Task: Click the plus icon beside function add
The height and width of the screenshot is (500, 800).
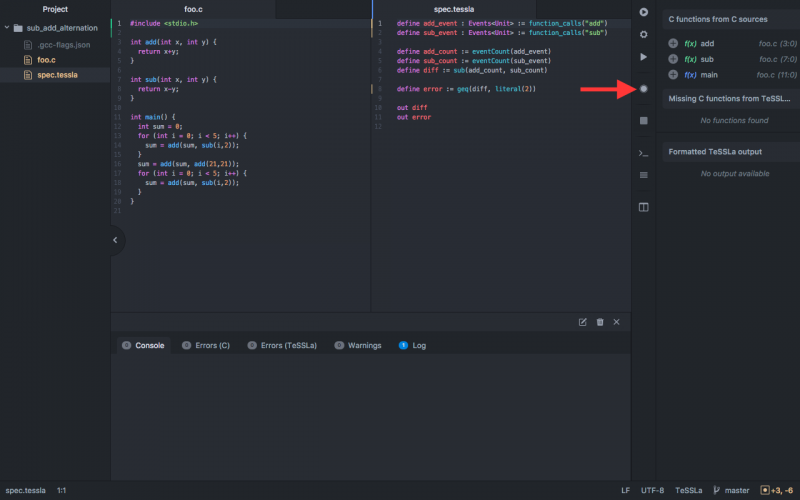Action: coord(673,43)
